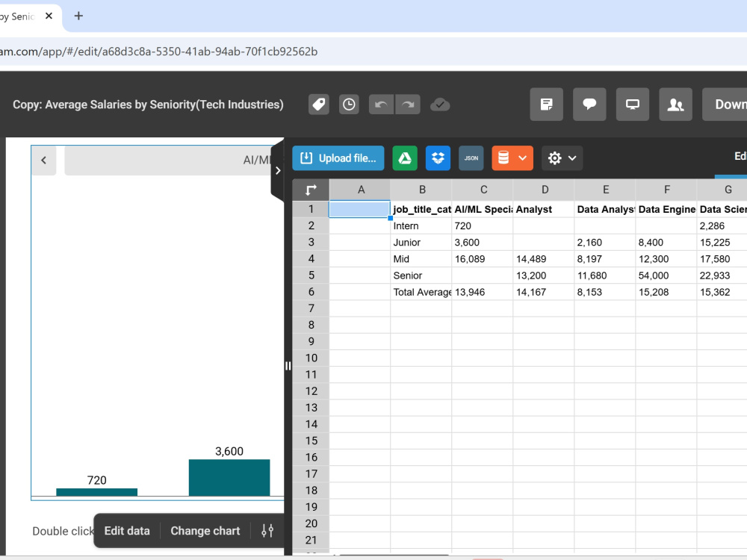Image resolution: width=747 pixels, height=560 pixels.
Task: Close the current browser tab
Action: point(49,16)
